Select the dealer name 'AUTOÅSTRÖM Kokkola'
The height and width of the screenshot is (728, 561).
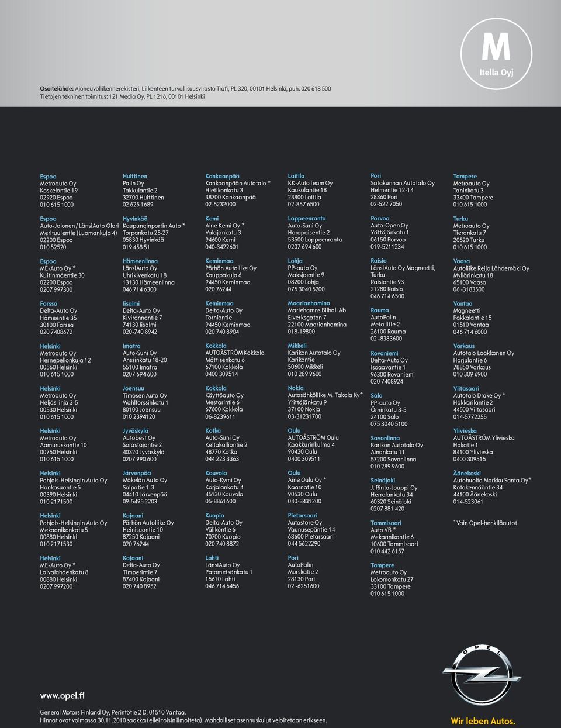pyautogui.click(x=235, y=353)
